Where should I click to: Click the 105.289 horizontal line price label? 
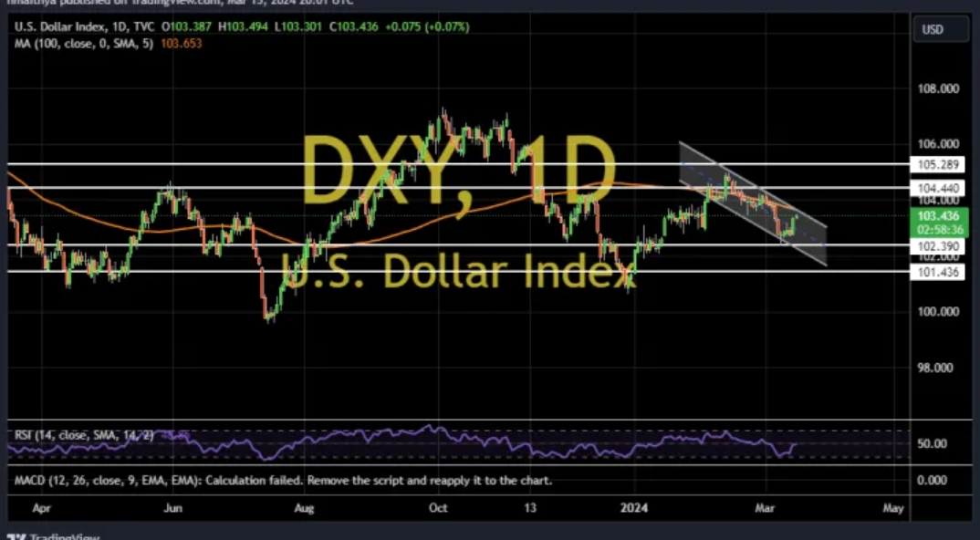click(x=937, y=165)
